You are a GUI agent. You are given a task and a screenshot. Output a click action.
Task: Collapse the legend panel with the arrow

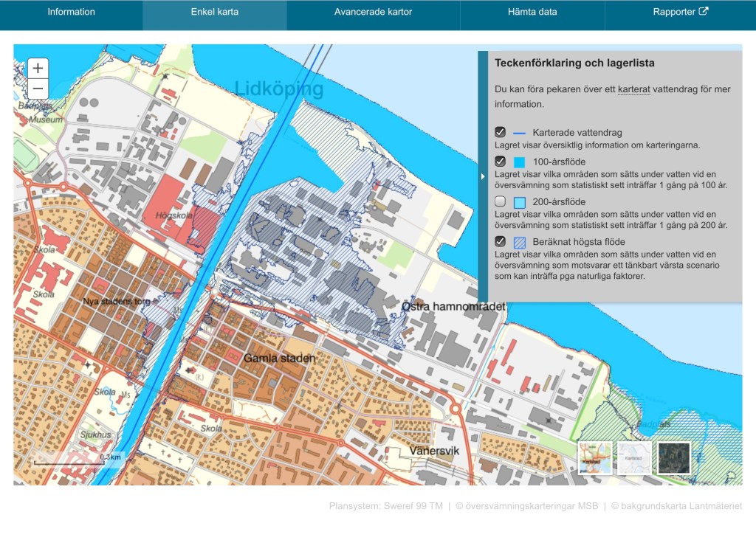pyautogui.click(x=483, y=176)
